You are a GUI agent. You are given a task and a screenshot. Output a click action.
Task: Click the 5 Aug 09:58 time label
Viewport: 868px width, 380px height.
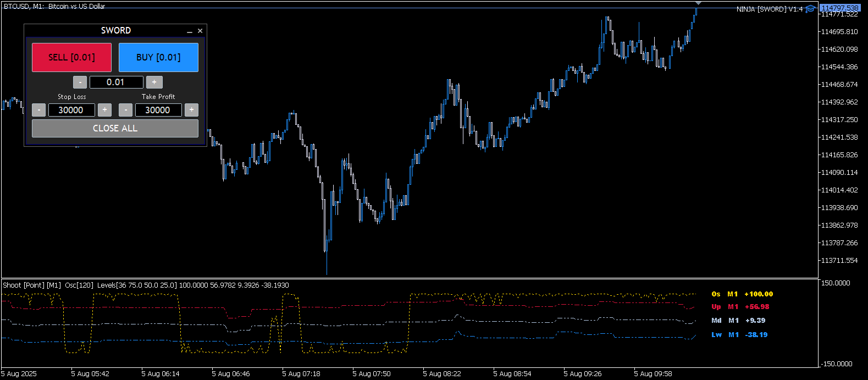tap(653, 374)
